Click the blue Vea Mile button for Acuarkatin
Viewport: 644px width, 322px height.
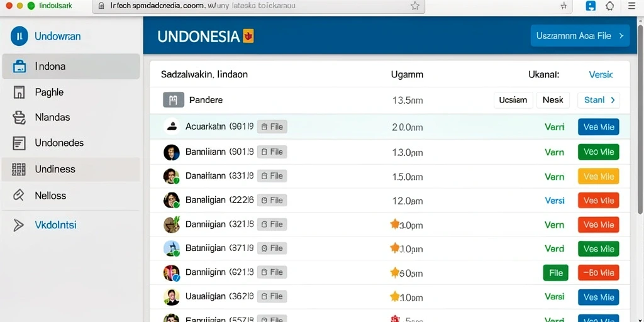point(599,127)
